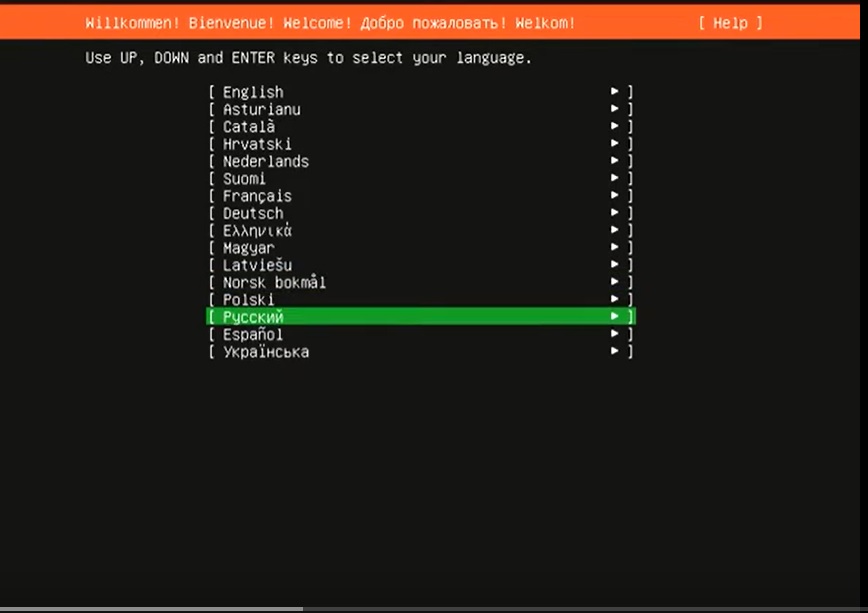868x613 pixels.
Task: Select the Català language entry
Action: (421, 126)
